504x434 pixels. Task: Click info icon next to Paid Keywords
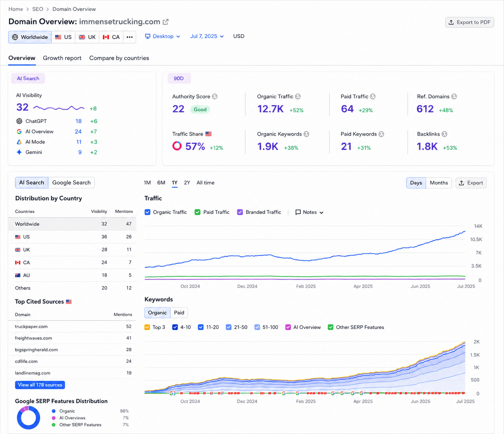(381, 134)
